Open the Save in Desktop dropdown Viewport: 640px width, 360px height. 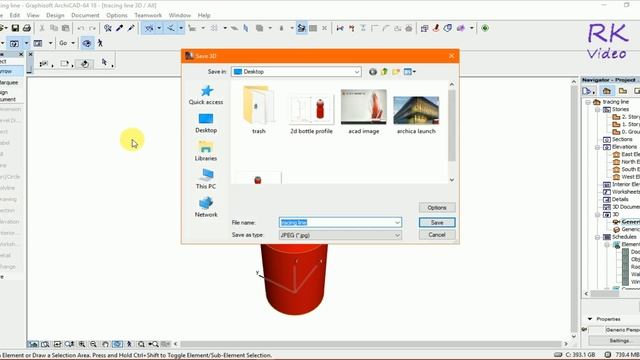[x=356, y=72]
